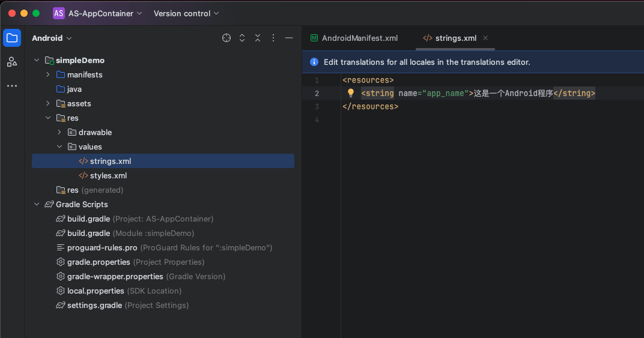Click the app_name attribute value in editor
The image size is (644, 338).
pos(446,93)
